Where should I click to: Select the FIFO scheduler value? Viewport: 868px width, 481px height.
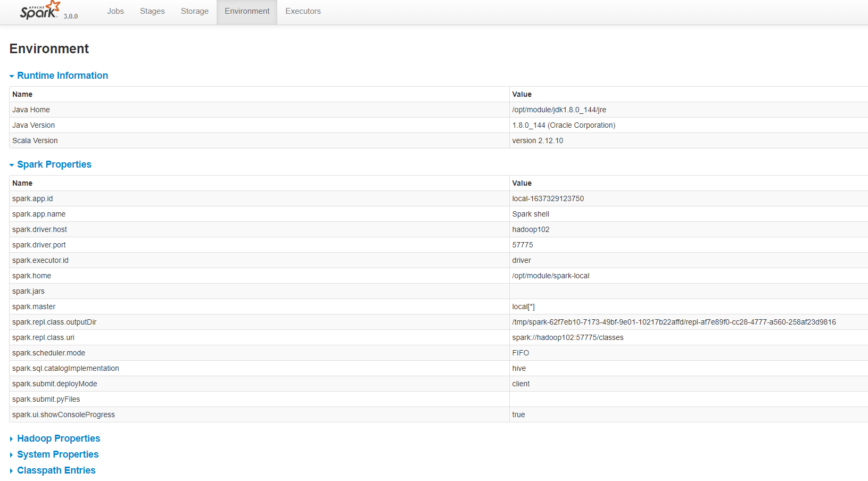coord(520,353)
